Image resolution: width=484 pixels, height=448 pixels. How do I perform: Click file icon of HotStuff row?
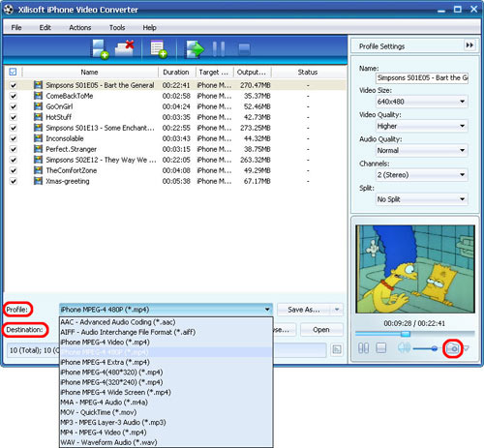click(38, 117)
